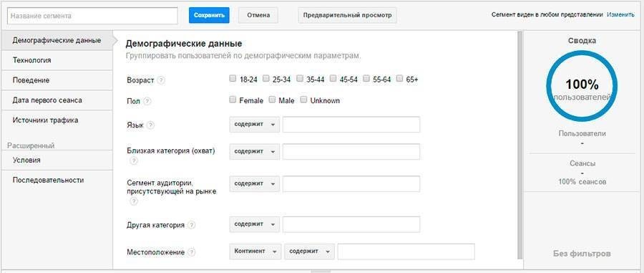Focus the Название сегмента field
This screenshot has width=644, height=273.
pyautogui.click(x=92, y=16)
